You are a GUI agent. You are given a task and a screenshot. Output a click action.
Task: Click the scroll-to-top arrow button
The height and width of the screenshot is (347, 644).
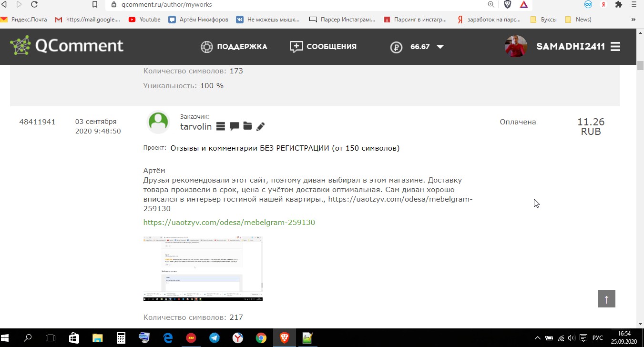click(606, 299)
